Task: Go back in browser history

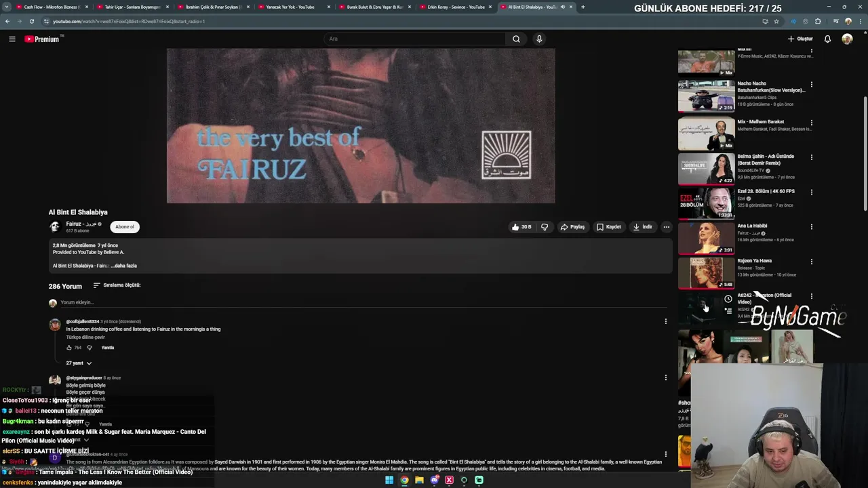Action: point(7,21)
